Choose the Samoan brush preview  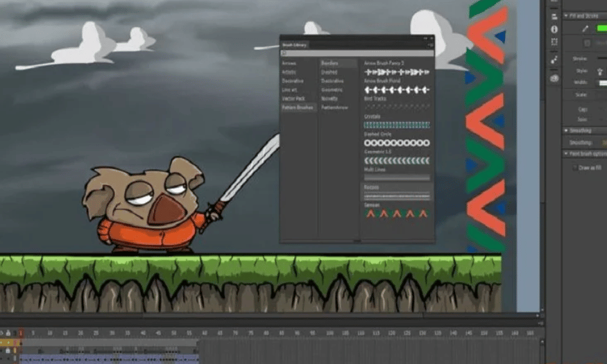[x=397, y=213]
